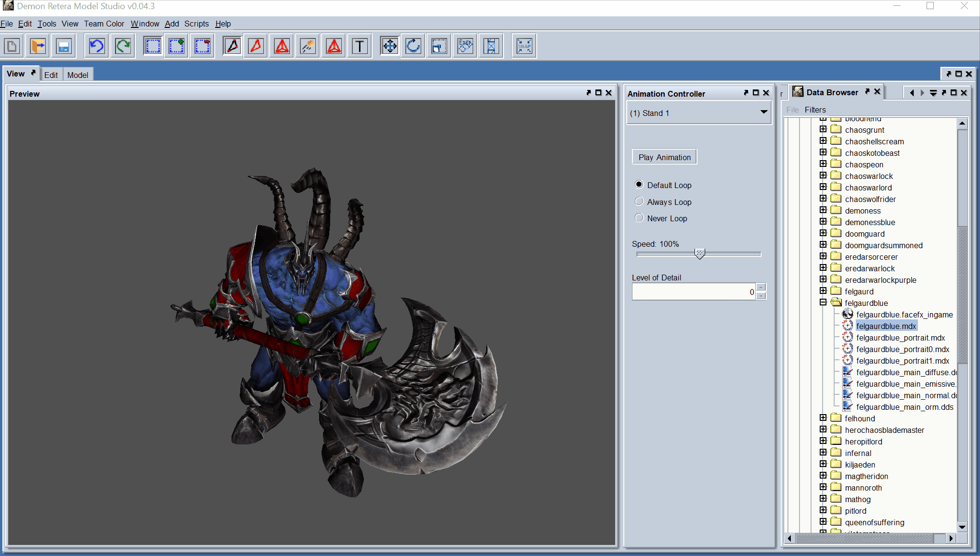Activate vertex group selection type
980x556 pixels.
click(282, 46)
